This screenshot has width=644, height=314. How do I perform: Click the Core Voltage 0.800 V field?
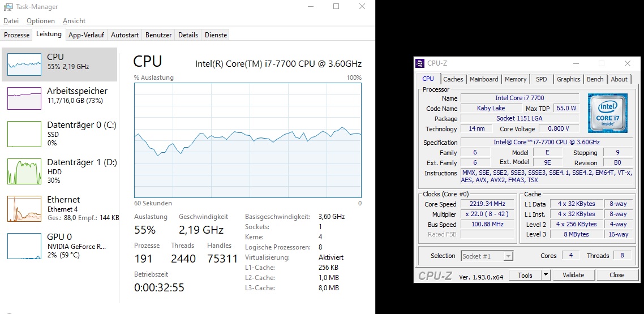[559, 129]
